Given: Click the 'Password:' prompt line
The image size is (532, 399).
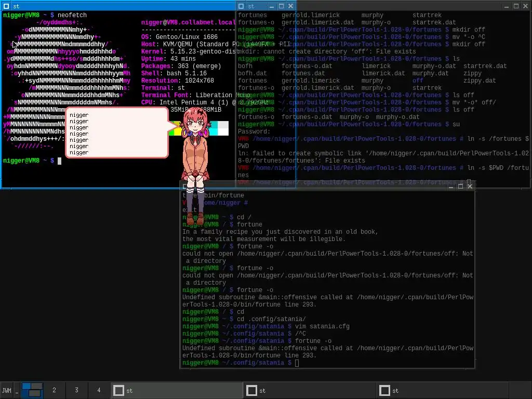Looking at the screenshot, I should (x=254, y=131).
